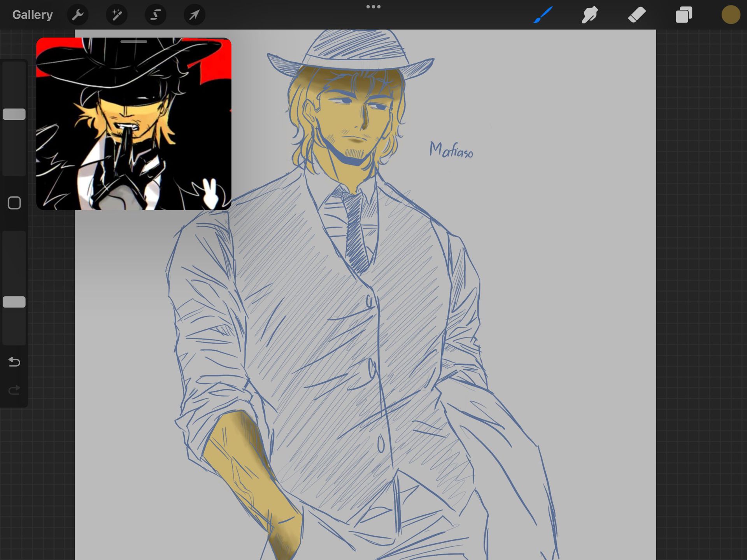747x560 pixels.
Task: Tap the Mafiaso handwritten text on canvas
Action: click(x=451, y=150)
